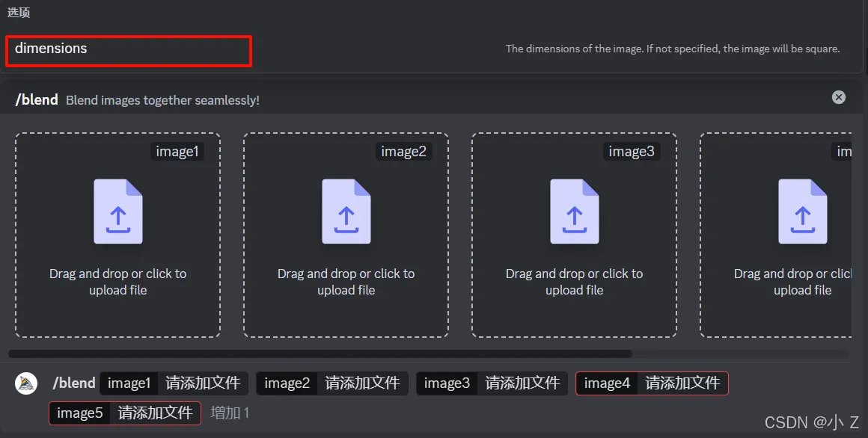Close the /blend command panel

coord(839,97)
